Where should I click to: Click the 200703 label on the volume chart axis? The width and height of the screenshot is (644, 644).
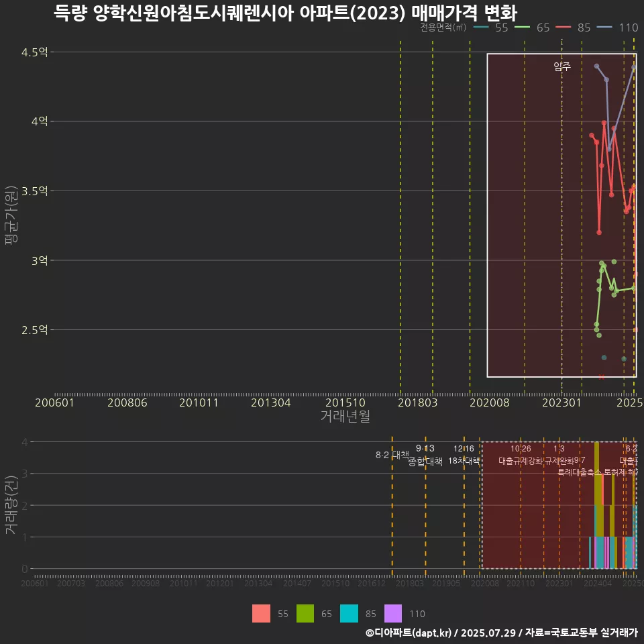(x=71, y=583)
